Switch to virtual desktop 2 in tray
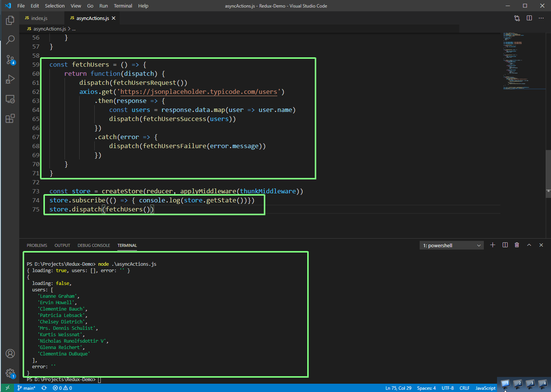The height and width of the screenshot is (392, 551). point(518,384)
